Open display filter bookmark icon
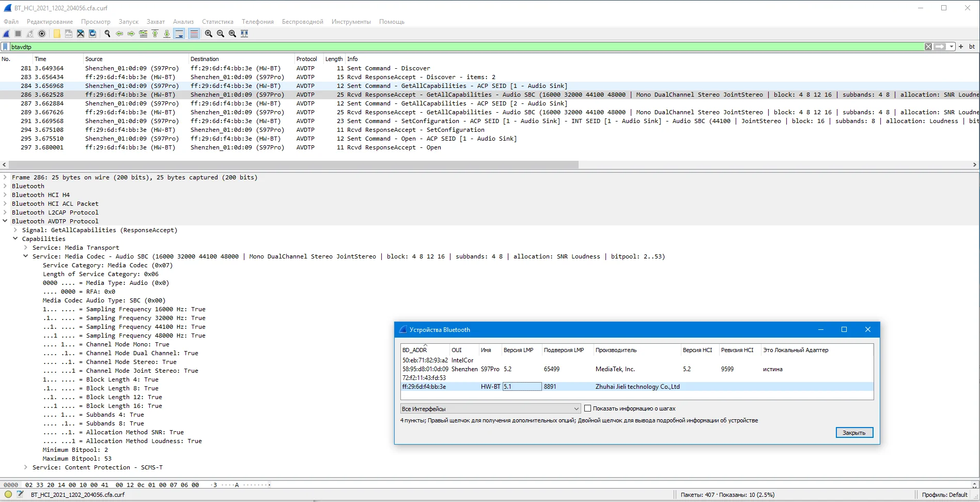This screenshot has height=502, width=980. 5,47
